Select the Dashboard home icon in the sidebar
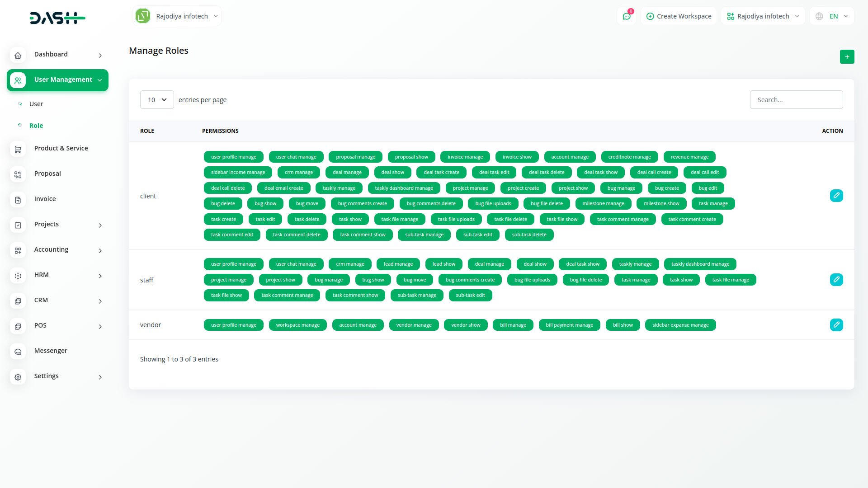868x488 pixels. point(18,55)
